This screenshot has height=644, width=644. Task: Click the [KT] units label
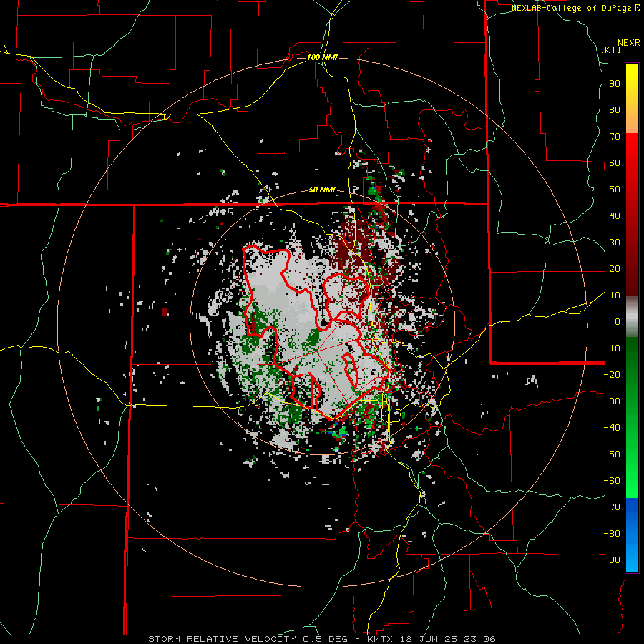[611, 49]
